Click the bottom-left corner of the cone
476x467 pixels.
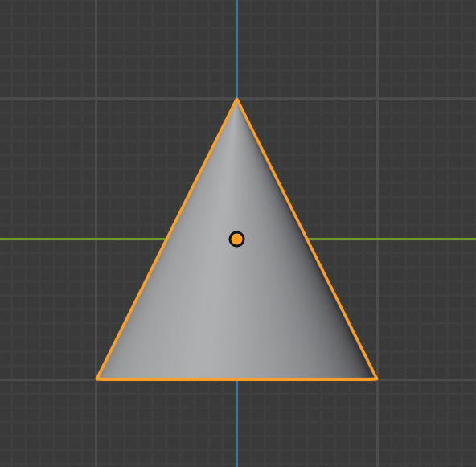click(x=98, y=378)
